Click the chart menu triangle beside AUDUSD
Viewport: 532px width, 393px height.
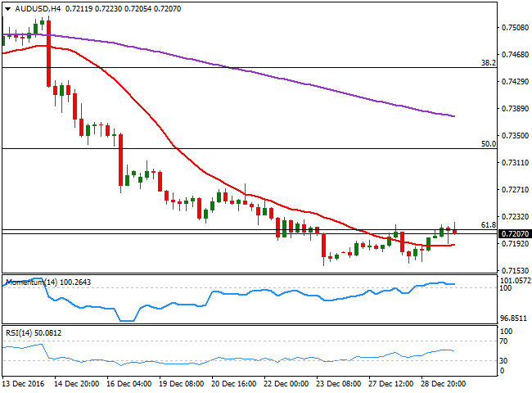(7, 9)
